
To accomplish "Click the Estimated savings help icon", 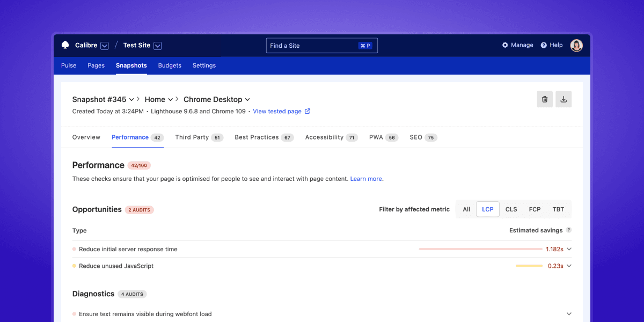I will coord(569,230).
